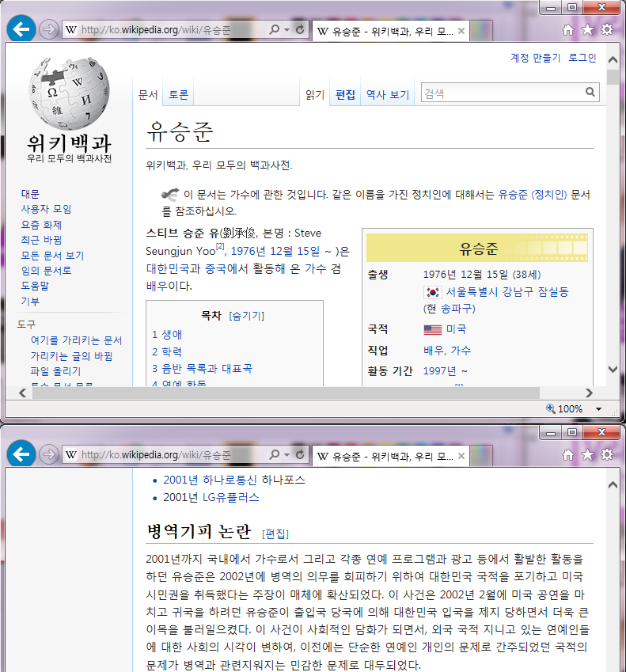Viewport: 626px width, 672px height.
Task: Open the address bar dropdown arrow in top window
Action: (x=286, y=29)
